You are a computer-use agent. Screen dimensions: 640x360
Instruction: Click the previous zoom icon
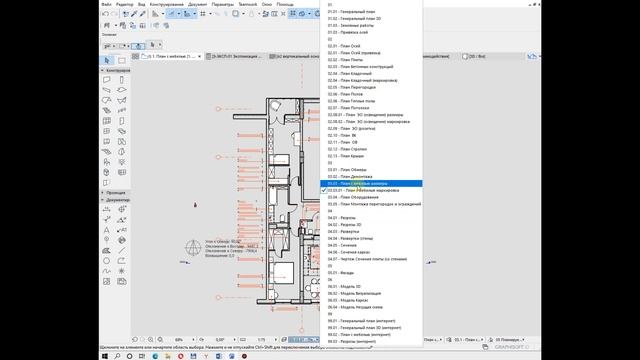pos(135,340)
